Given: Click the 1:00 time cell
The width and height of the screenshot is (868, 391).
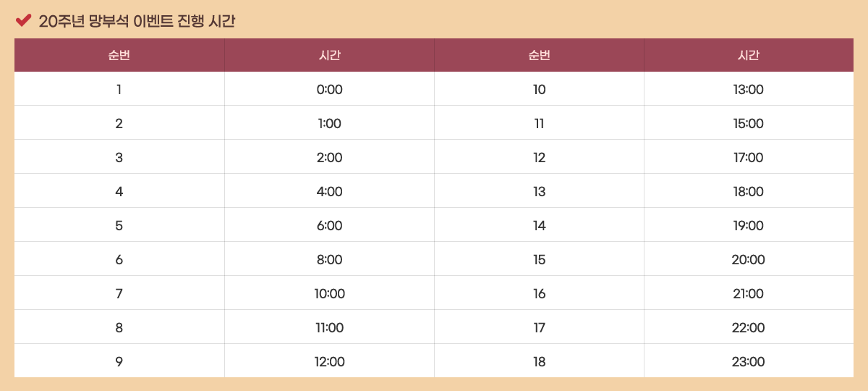Looking at the screenshot, I should [x=329, y=124].
